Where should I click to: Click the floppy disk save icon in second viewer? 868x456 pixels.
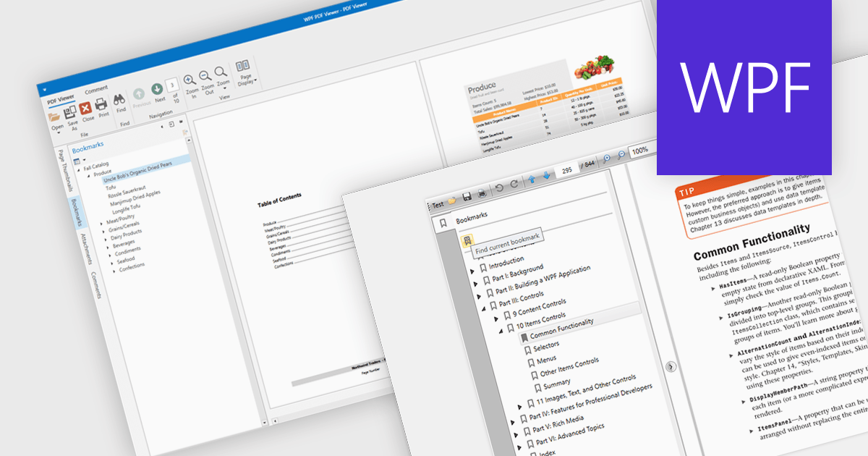click(466, 196)
